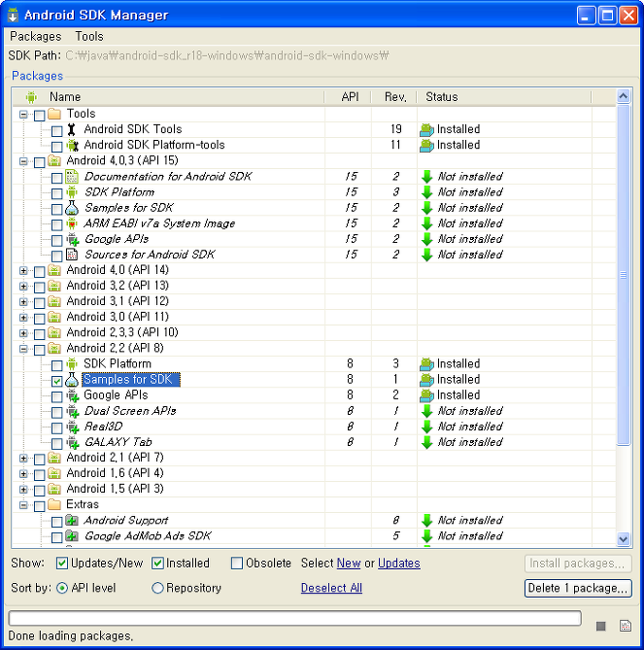Image resolution: width=644 pixels, height=650 pixels.
Task: Check the Android SDK Tools checkbox
Action: (x=56, y=131)
